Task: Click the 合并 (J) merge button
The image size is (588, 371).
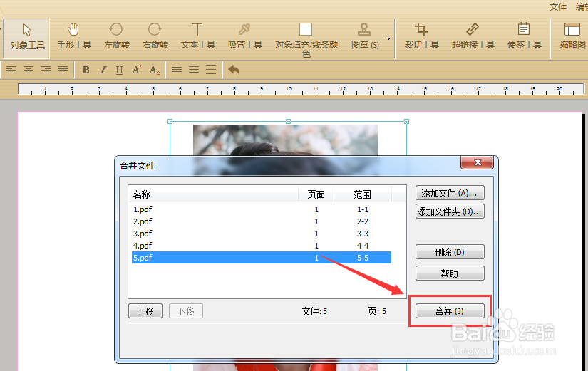Action: 450,311
